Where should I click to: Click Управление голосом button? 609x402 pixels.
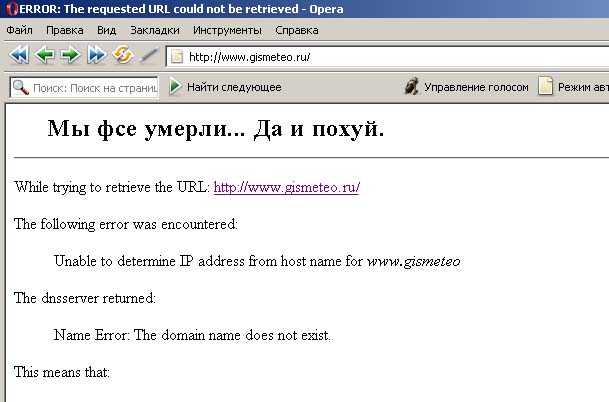[467, 87]
